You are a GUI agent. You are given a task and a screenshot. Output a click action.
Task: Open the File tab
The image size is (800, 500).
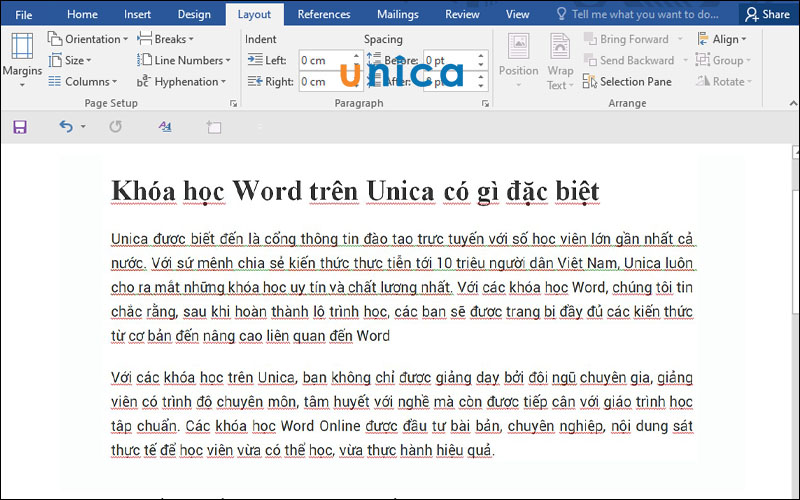[x=23, y=14]
